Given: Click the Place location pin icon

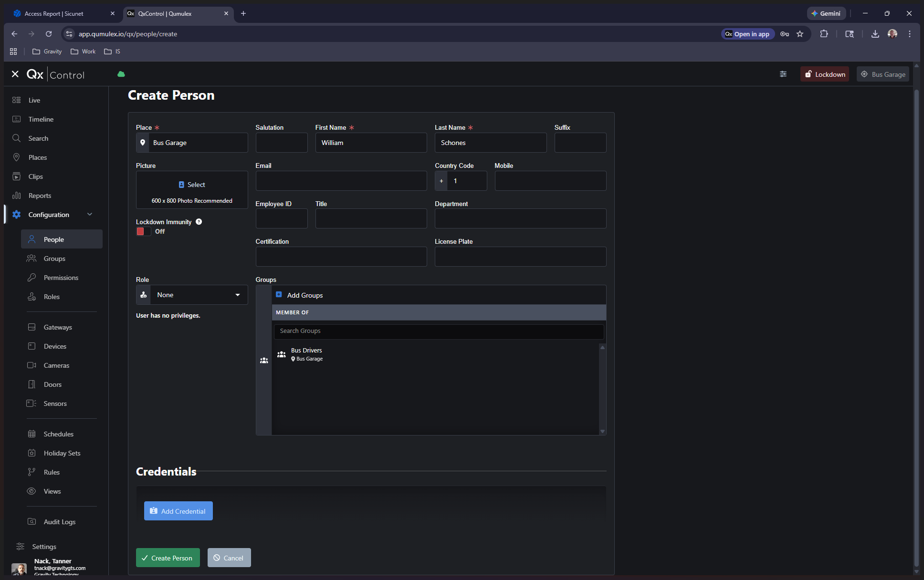Looking at the screenshot, I should (x=143, y=143).
